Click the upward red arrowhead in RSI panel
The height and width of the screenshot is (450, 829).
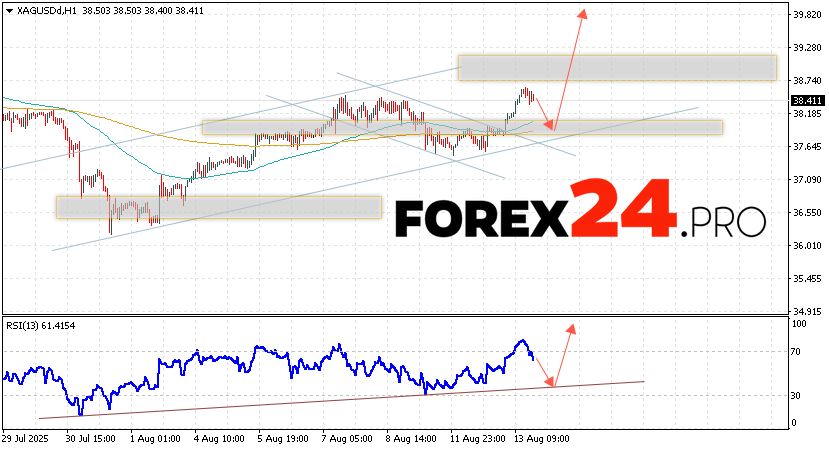(x=571, y=328)
